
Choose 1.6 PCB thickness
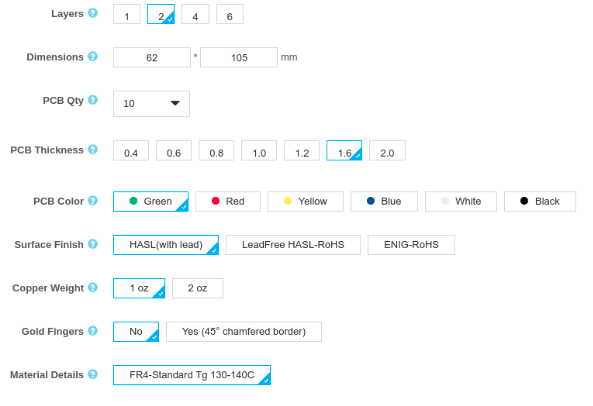344,151
